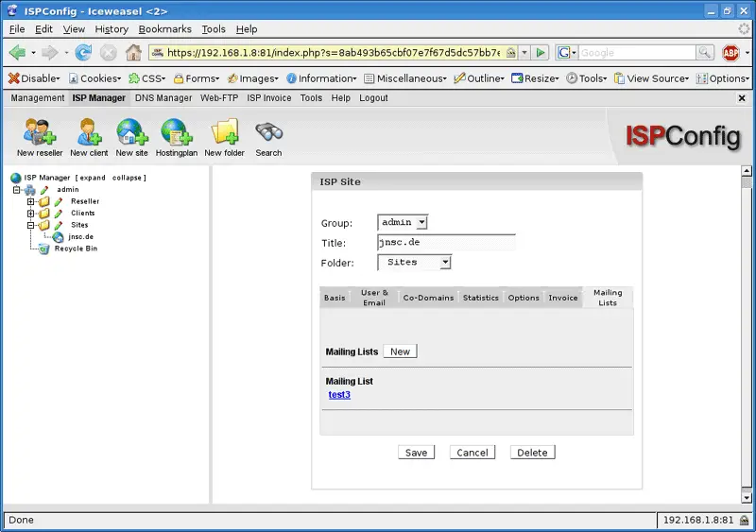The height and width of the screenshot is (532, 756).
Task: Click the Stop loading icon
Action: pos(108,53)
